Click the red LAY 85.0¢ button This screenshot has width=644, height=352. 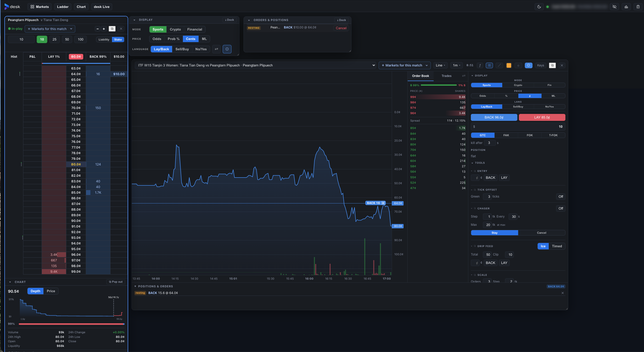pos(542,117)
